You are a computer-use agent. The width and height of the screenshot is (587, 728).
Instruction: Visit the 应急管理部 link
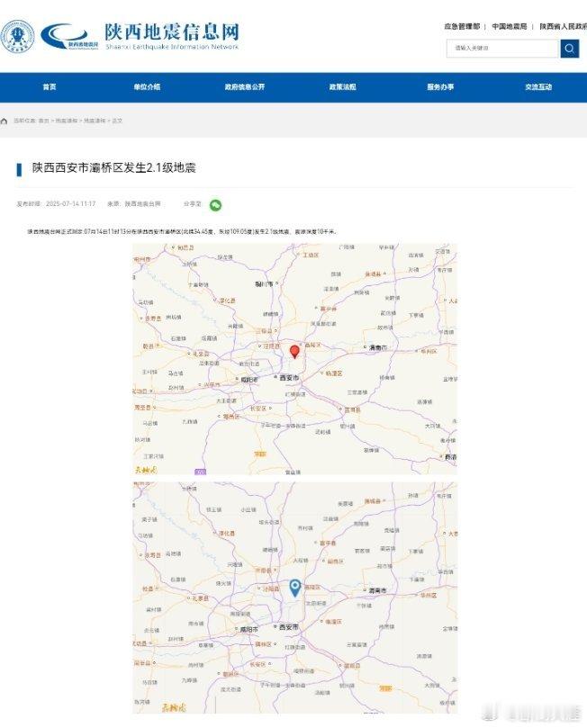(462, 26)
